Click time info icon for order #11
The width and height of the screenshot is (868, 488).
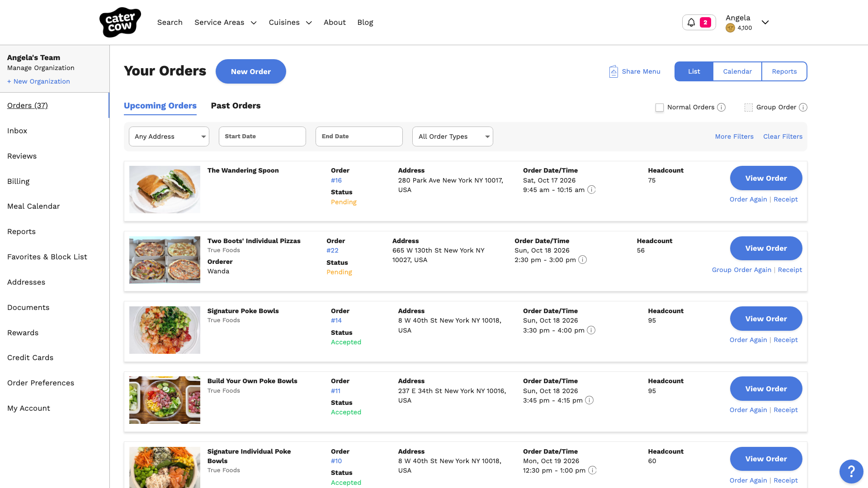[590, 400]
